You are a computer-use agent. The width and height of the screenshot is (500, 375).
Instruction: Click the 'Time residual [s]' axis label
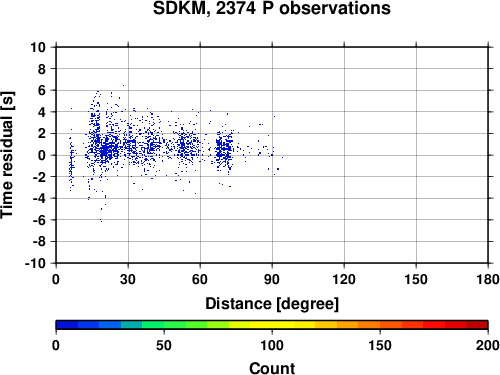[x=7, y=155]
